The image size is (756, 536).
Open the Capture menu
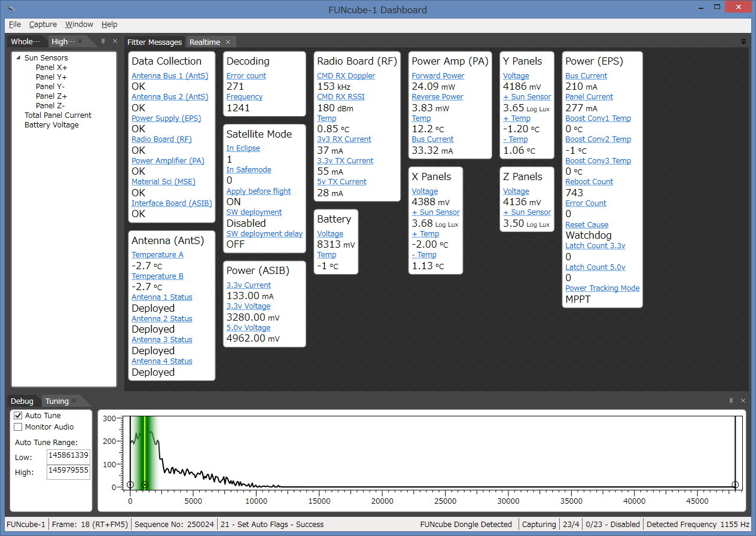pos(43,25)
